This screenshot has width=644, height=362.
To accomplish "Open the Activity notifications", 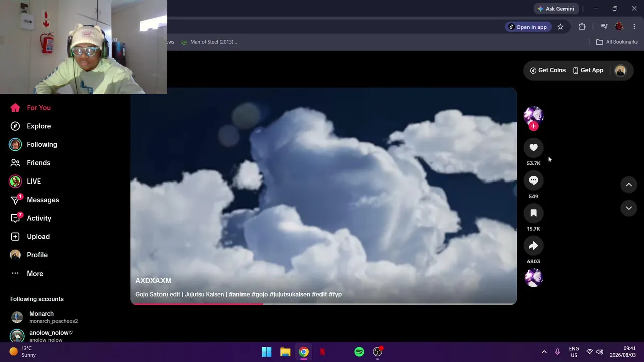I will coord(31,218).
